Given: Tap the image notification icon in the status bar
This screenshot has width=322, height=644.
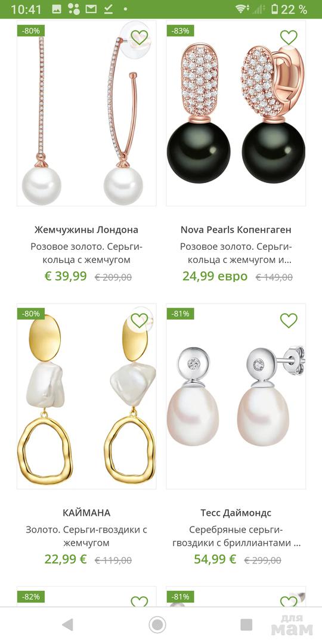Looking at the screenshot, I should coord(56,9).
